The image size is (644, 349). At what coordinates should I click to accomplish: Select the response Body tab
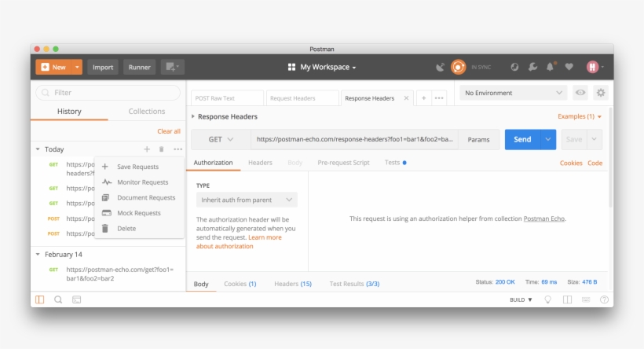(x=201, y=284)
